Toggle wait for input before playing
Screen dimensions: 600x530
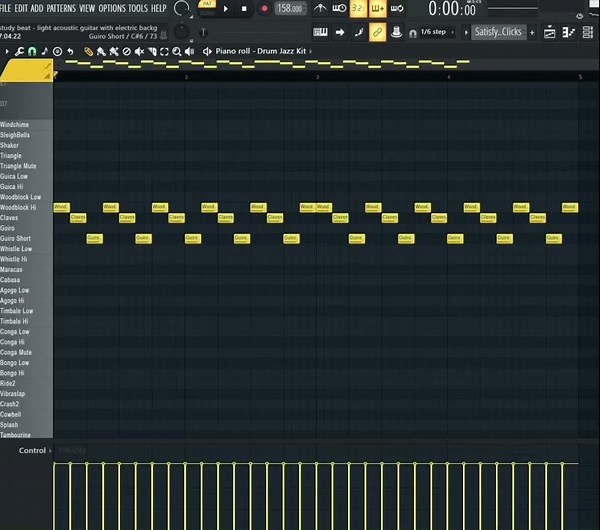coord(339,8)
